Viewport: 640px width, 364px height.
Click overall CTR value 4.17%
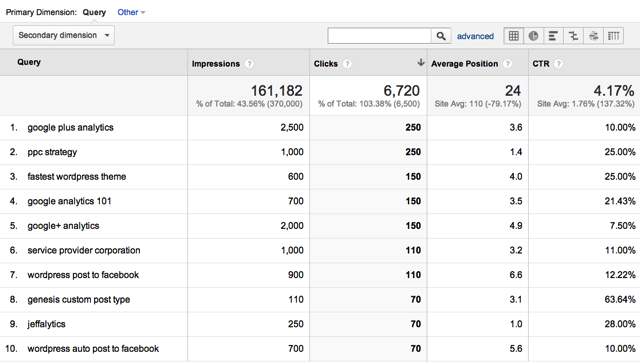(614, 91)
